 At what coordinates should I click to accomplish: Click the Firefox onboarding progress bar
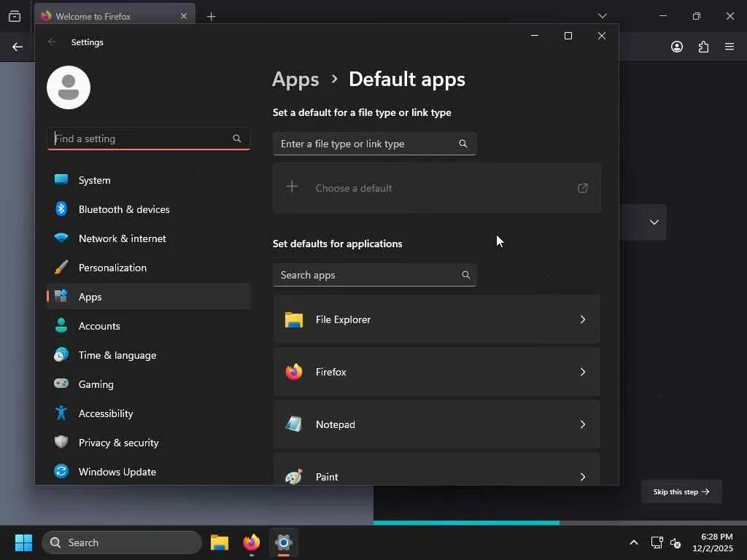560,523
